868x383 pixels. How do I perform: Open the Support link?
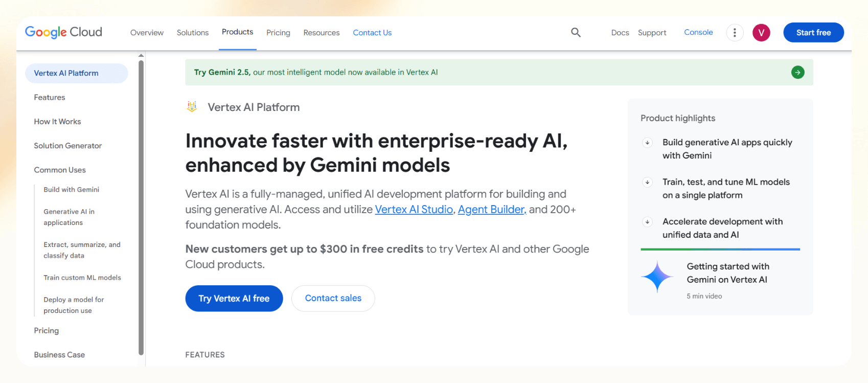coord(652,33)
